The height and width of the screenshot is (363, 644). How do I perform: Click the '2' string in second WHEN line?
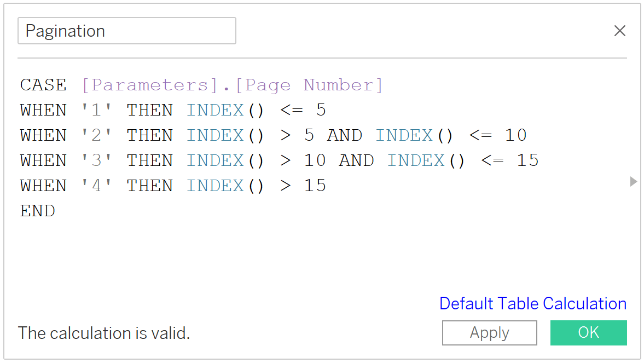96,135
